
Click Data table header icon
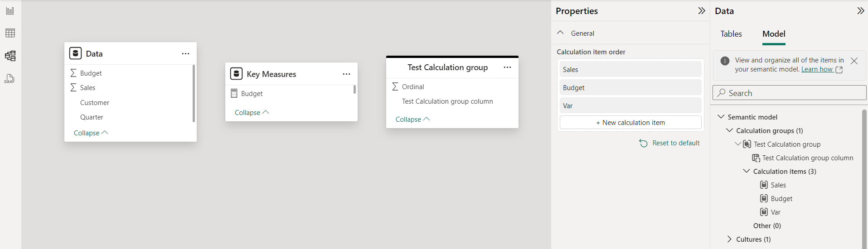click(x=75, y=53)
